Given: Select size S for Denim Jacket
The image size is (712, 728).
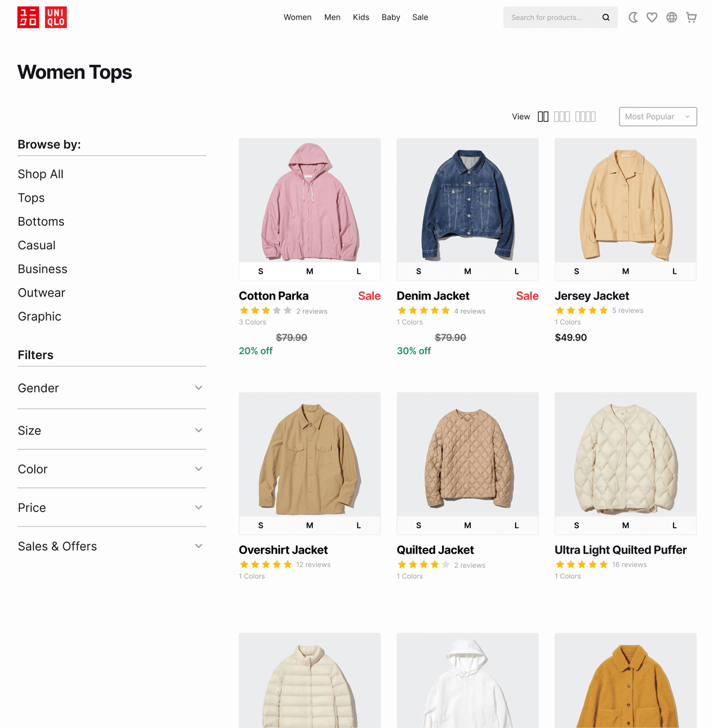Looking at the screenshot, I should pos(418,271).
